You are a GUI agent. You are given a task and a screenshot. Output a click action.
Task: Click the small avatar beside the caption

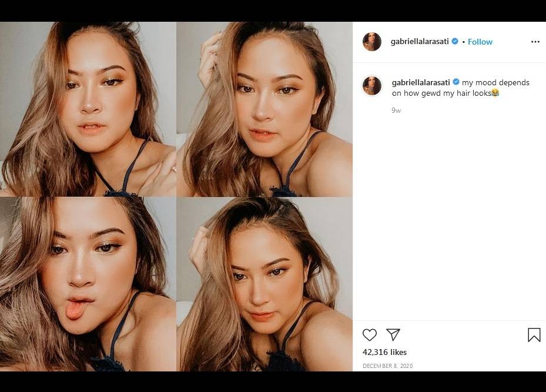pyautogui.click(x=372, y=86)
